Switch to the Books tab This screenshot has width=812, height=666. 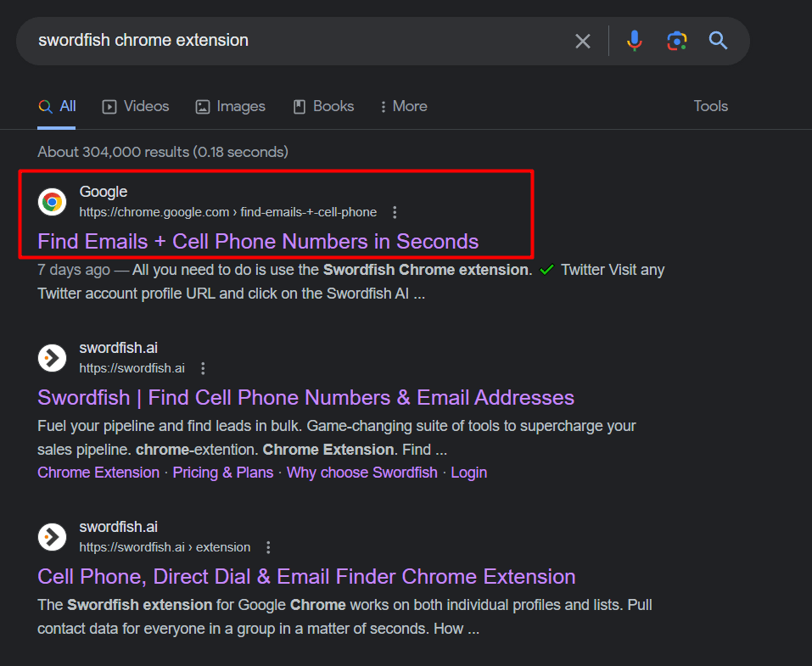(323, 106)
